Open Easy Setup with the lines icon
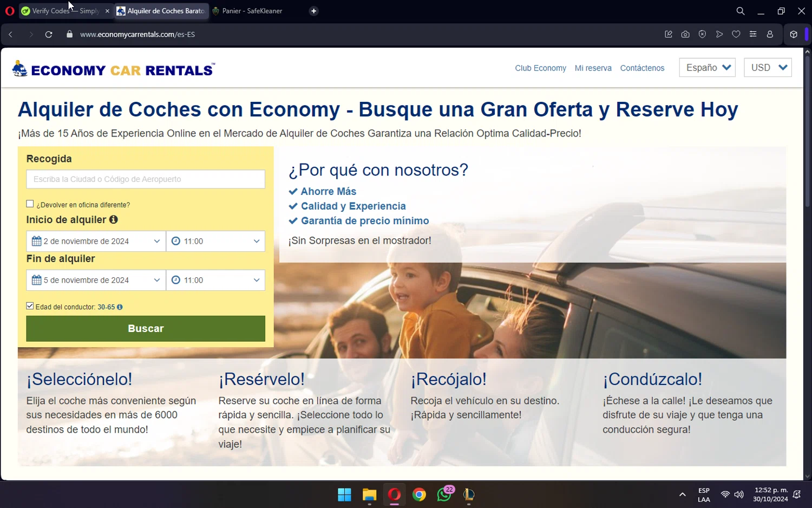The width and height of the screenshot is (812, 508). pos(753,34)
